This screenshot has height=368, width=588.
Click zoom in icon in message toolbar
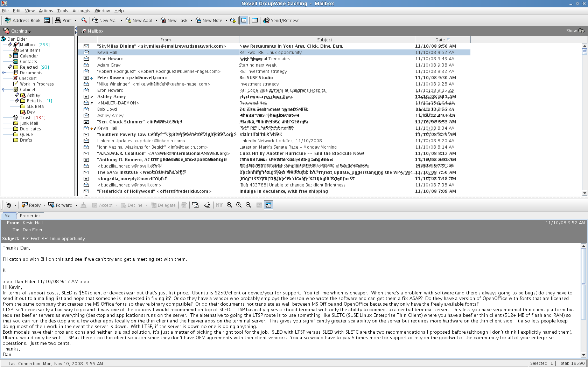click(230, 205)
